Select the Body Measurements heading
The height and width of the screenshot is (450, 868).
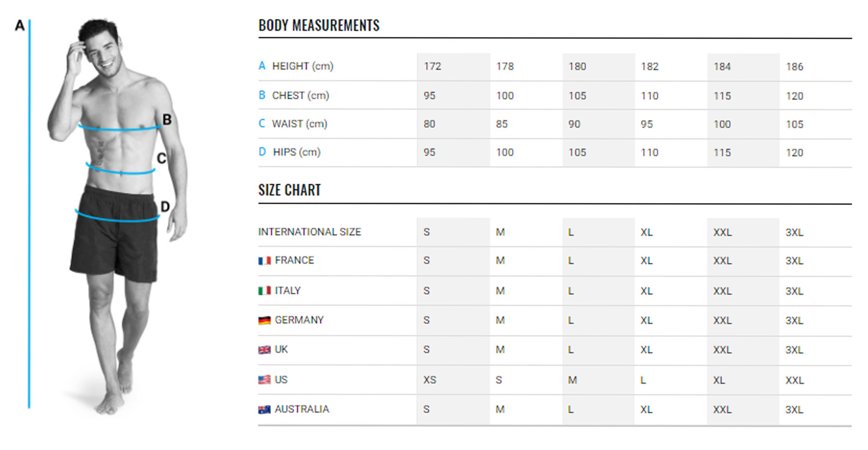tap(319, 26)
